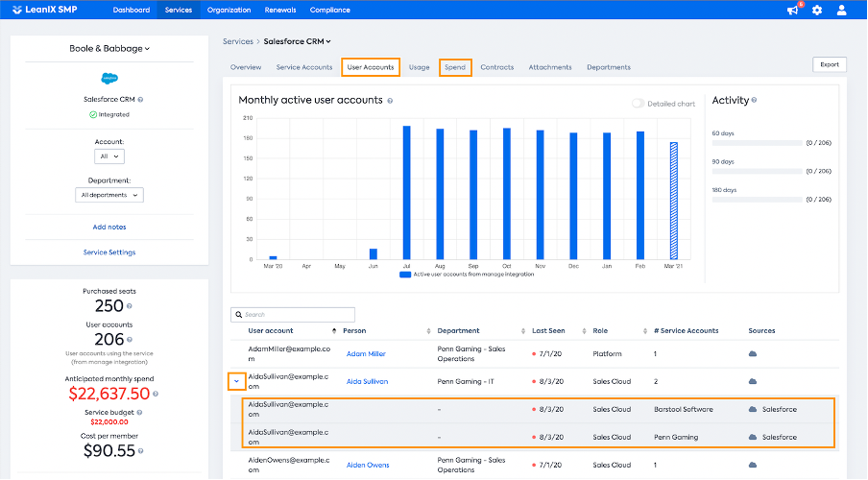Click the Salesforce cloud logo
Viewport: 868px width, 480px height.
coord(109,78)
